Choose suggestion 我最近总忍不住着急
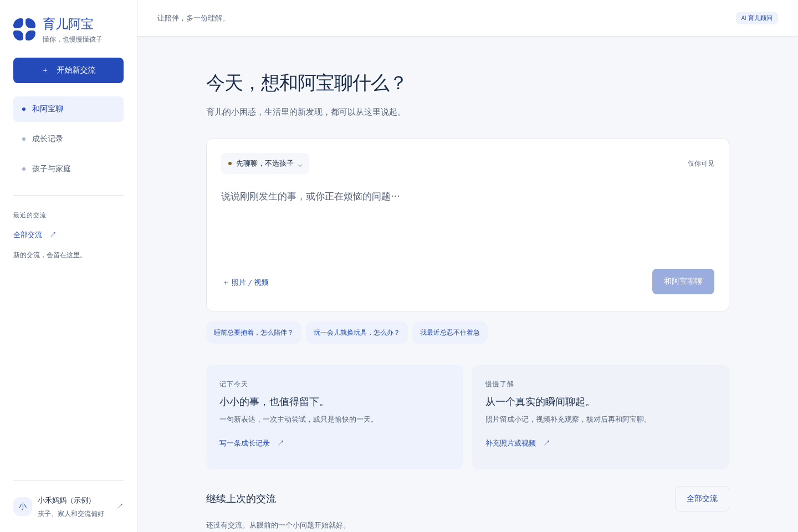This screenshot has width=798, height=532. click(x=450, y=332)
